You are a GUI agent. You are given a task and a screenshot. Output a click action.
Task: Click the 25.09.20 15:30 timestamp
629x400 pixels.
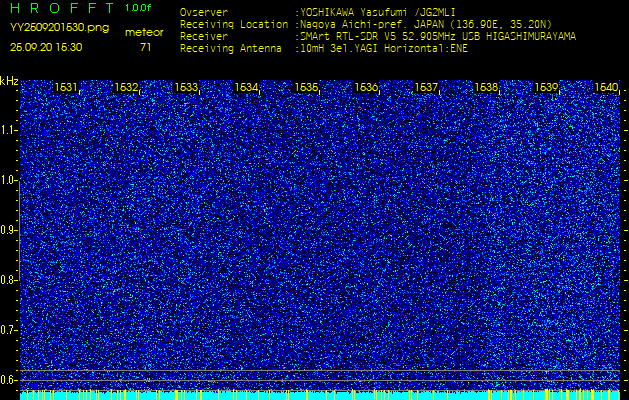click(46, 47)
